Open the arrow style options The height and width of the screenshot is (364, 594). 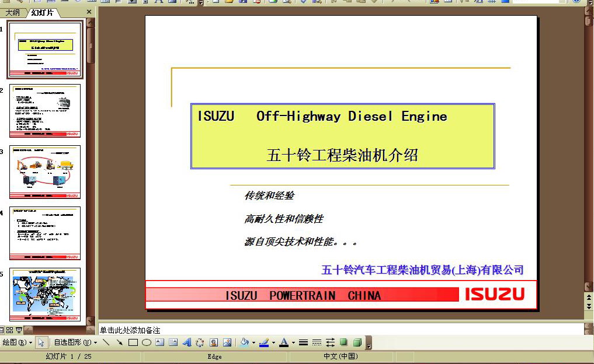tap(331, 342)
